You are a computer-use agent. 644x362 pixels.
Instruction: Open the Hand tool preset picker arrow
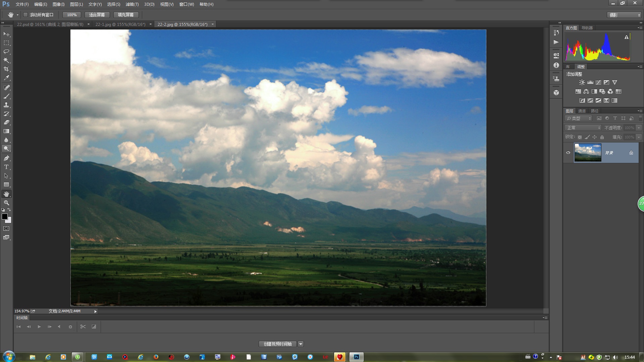[17, 15]
